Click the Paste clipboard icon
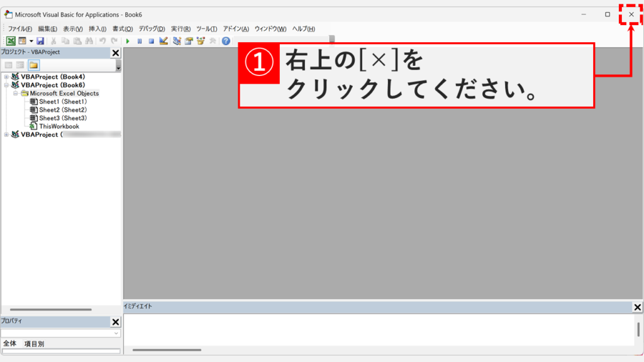 (77, 41)
